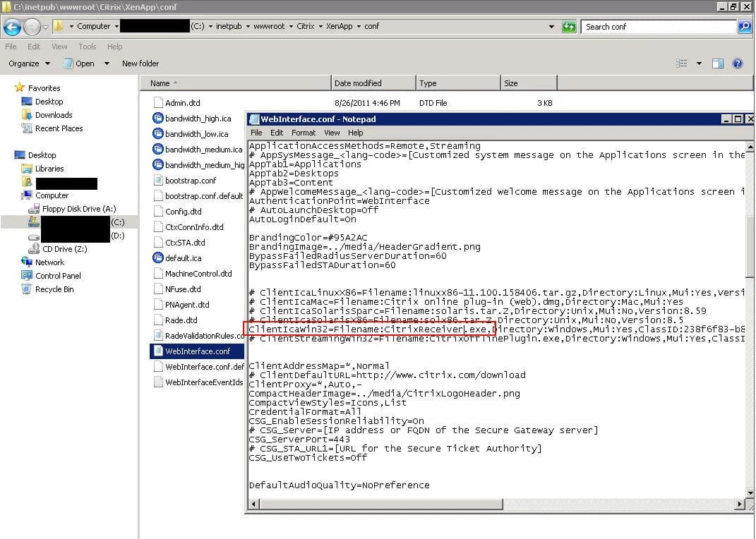The image size is (756, 539).
Task: Expand address bar history dropdown
Action: (551, 27)
